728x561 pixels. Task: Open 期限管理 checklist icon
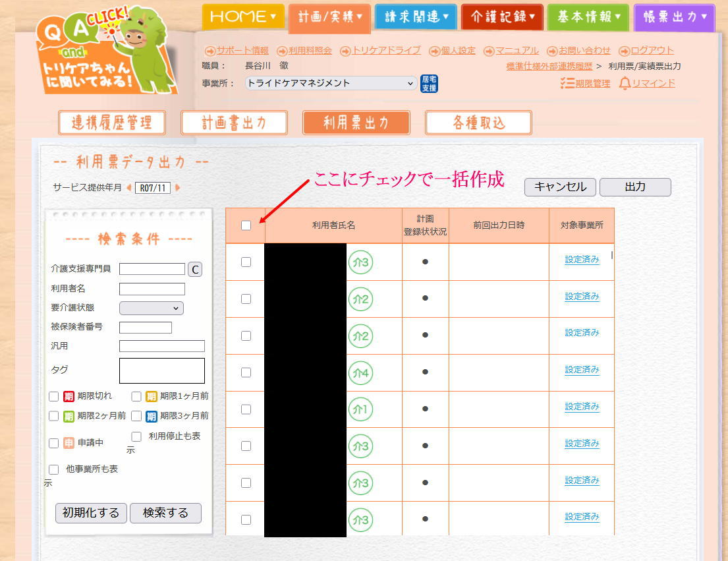[566, 83]
